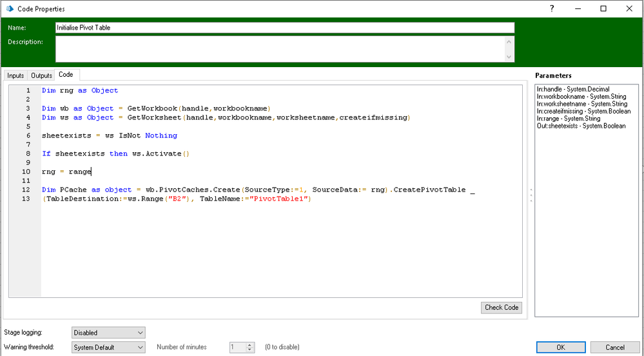Click the Blue Prism app icon in title bar

point(10,8)
